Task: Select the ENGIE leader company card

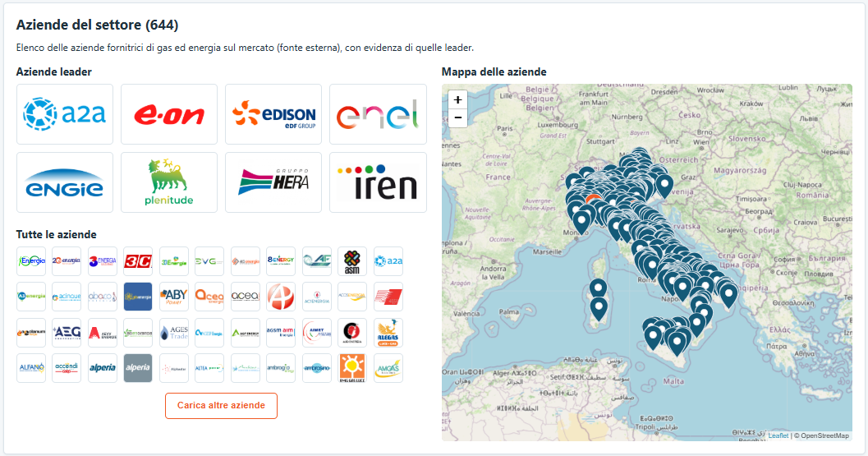Action: [65, 182]
